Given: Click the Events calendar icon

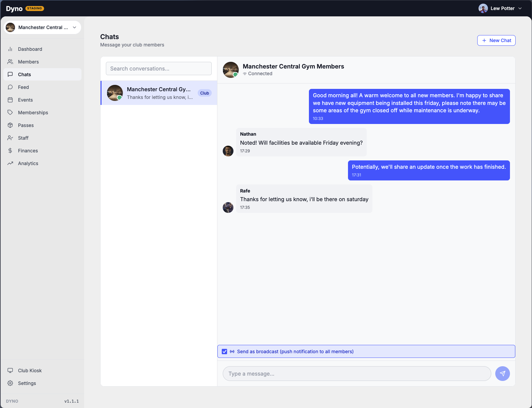Looking at the screenshot, I should 10,100.
